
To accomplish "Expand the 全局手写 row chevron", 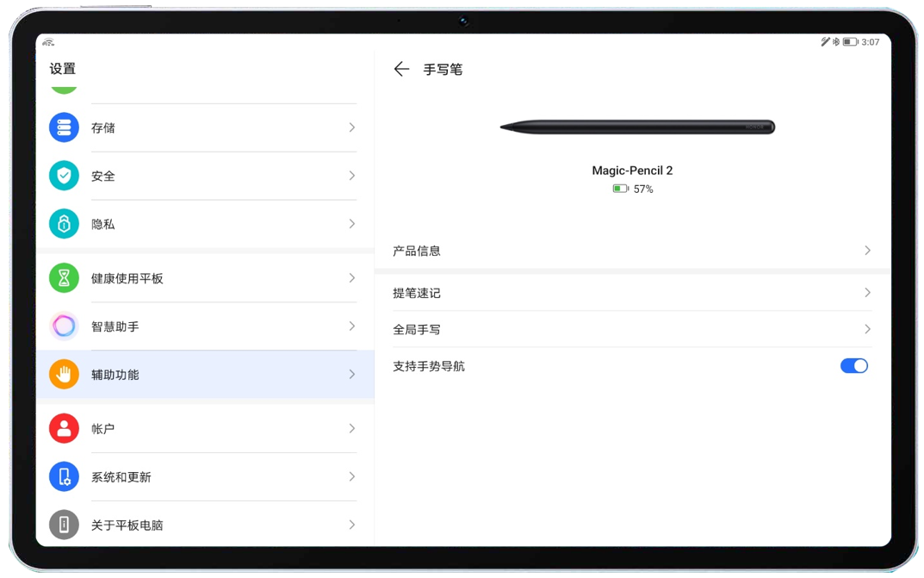I will click(x=867, y=329).
